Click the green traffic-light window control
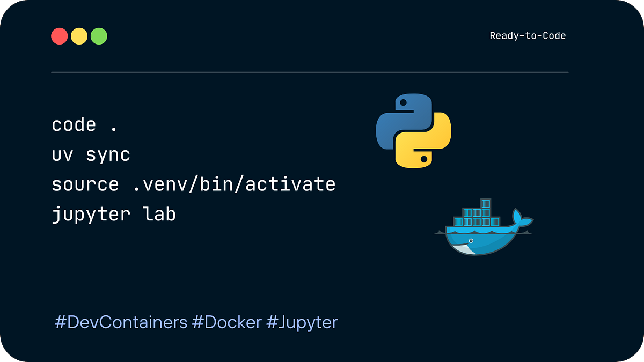 click(98, 35)
